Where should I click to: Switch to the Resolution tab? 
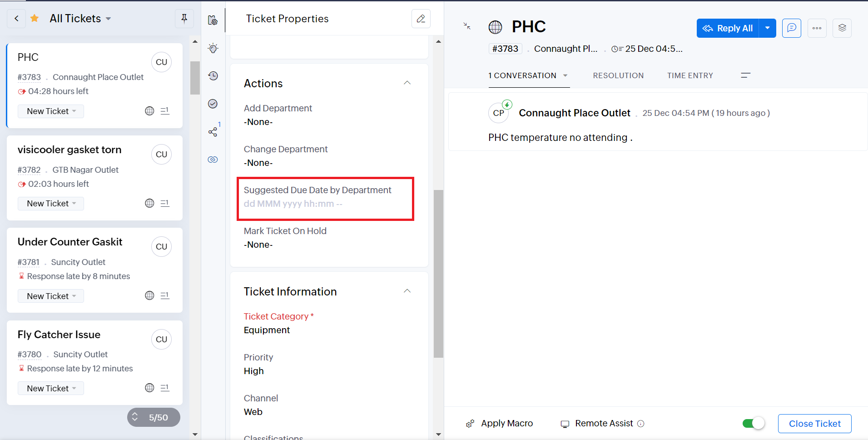click(x=618, y=75)
